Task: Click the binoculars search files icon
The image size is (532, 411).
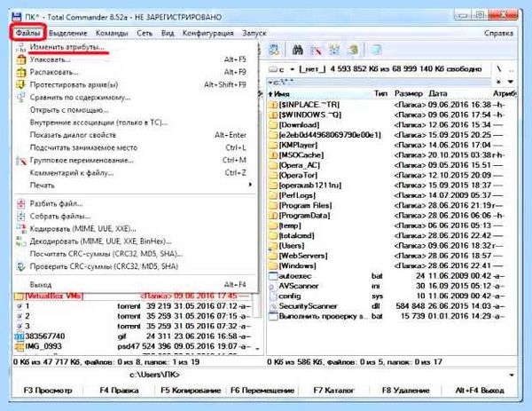Action: point(298,50)
